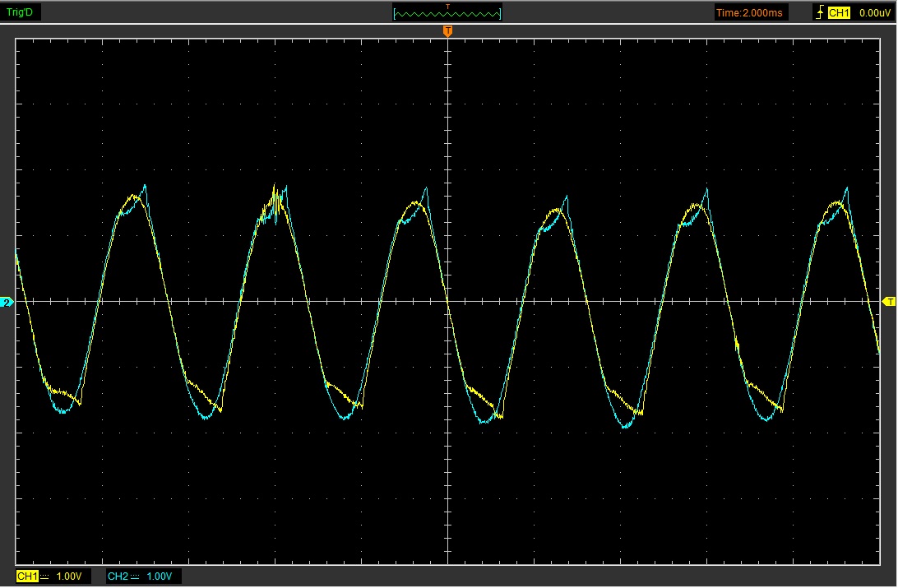
Task: Click the CH1 DC coupling symbol
Action: coord(44,576)
